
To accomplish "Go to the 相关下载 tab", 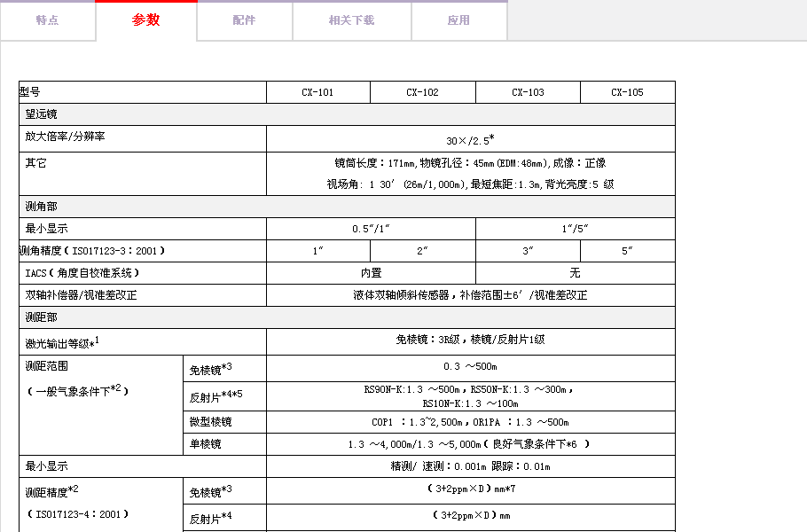I will [x=351, y=20].
